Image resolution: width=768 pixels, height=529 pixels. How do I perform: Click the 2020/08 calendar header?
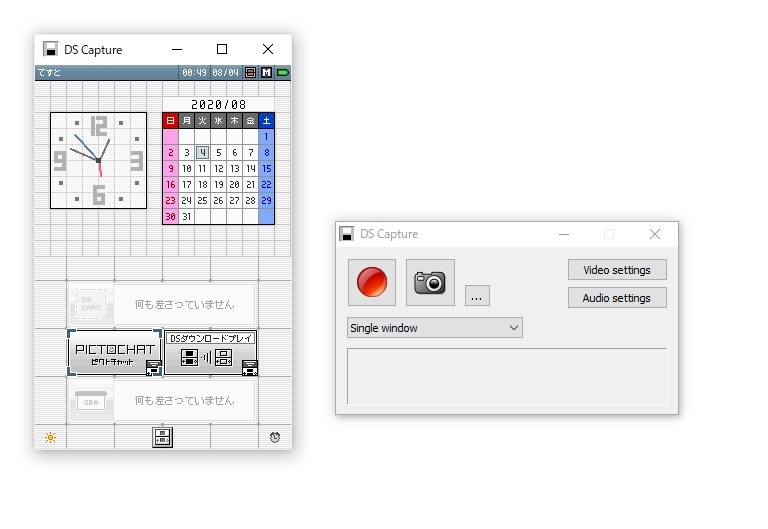coord(218,104)
